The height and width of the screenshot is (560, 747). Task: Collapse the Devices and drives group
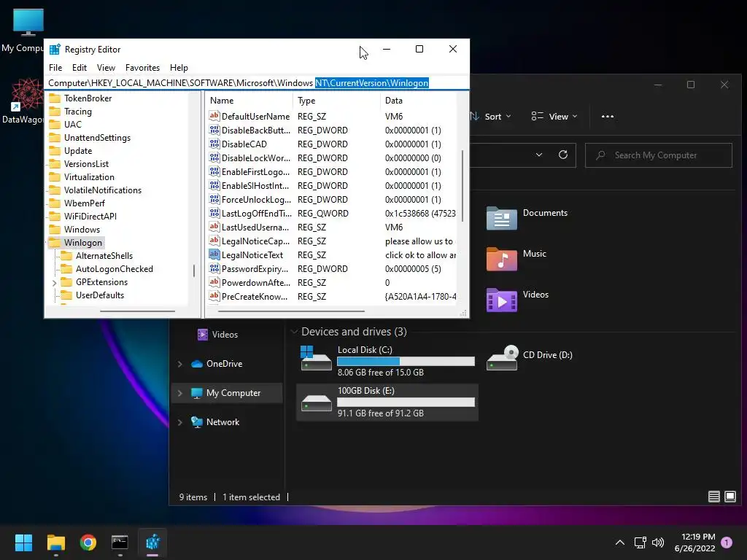295,332
